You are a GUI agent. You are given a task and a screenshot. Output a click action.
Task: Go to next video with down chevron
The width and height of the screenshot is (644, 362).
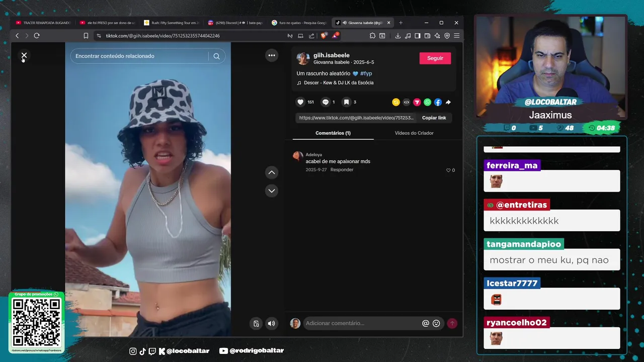pyautogui.click(x=272, y=191)
